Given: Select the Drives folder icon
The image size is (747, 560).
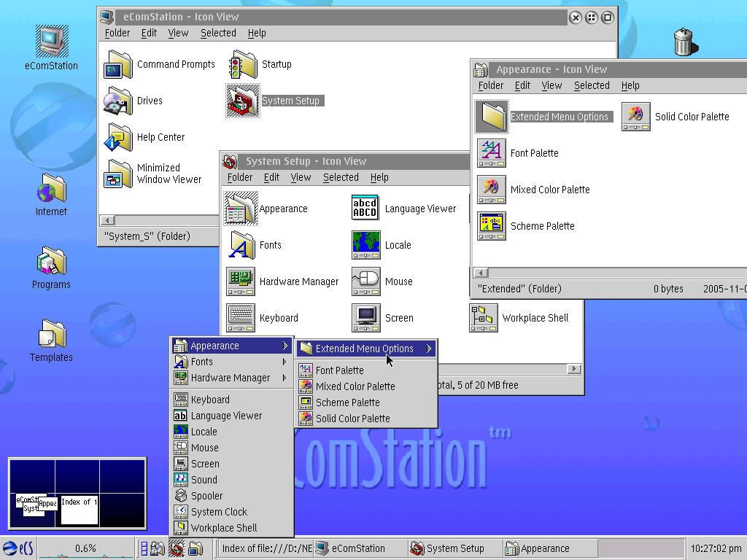Looking at the screenshot, I should click(x=118, y=101).
